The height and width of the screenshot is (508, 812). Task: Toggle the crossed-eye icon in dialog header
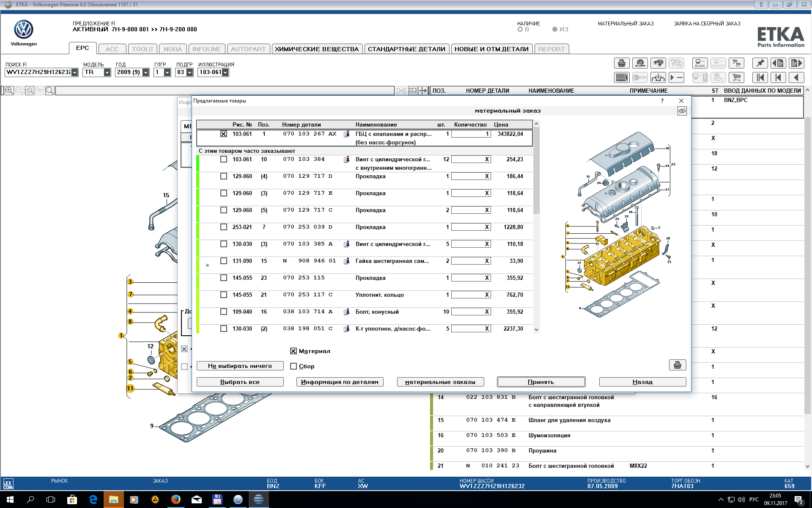coord(682,111)
